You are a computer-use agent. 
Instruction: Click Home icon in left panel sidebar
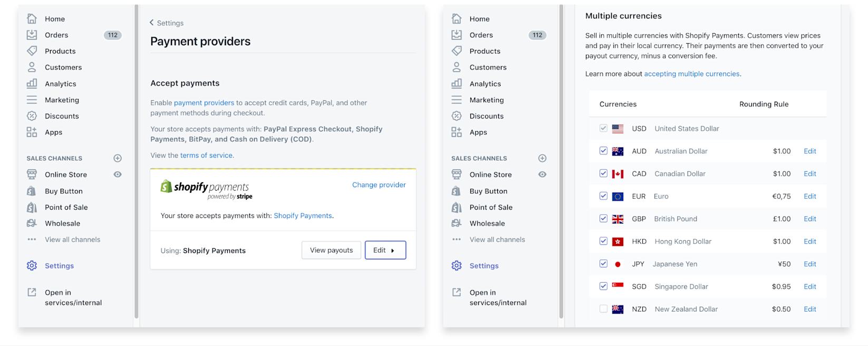pos(32,18)
